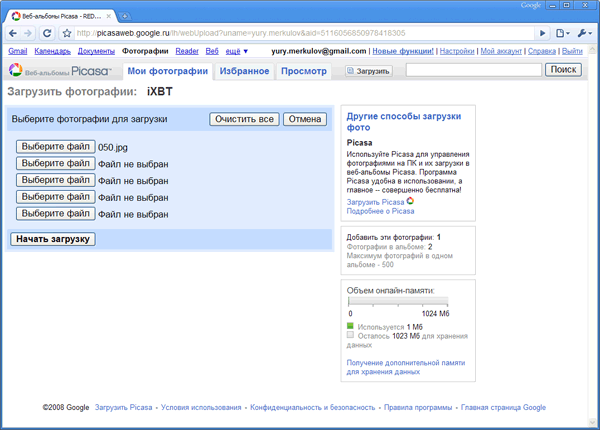Maximize the browser window
The width and height of the screenshot is (600, 430).
567,5
